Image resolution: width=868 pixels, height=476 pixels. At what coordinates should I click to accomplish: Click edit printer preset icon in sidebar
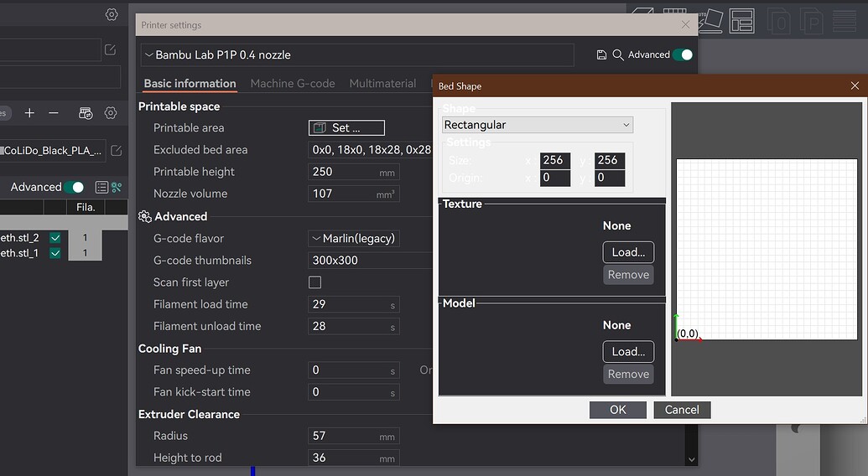point(110,49)
